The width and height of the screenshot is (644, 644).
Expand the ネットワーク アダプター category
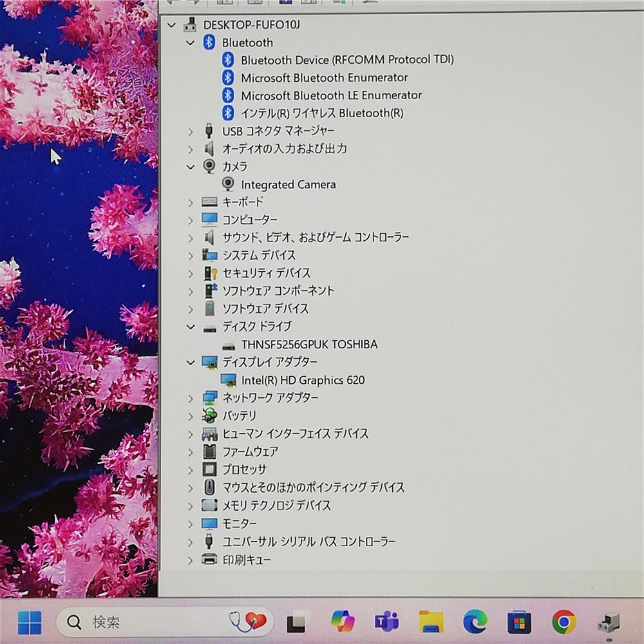190,398
